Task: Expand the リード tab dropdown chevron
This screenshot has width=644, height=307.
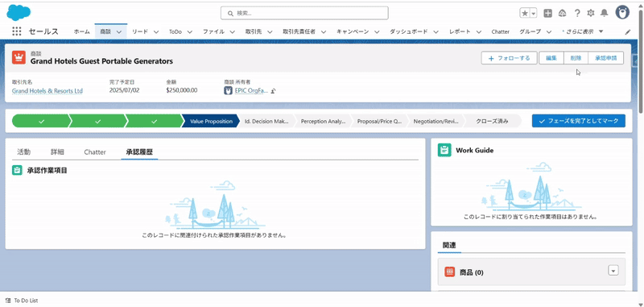Action: coord(156,31)
